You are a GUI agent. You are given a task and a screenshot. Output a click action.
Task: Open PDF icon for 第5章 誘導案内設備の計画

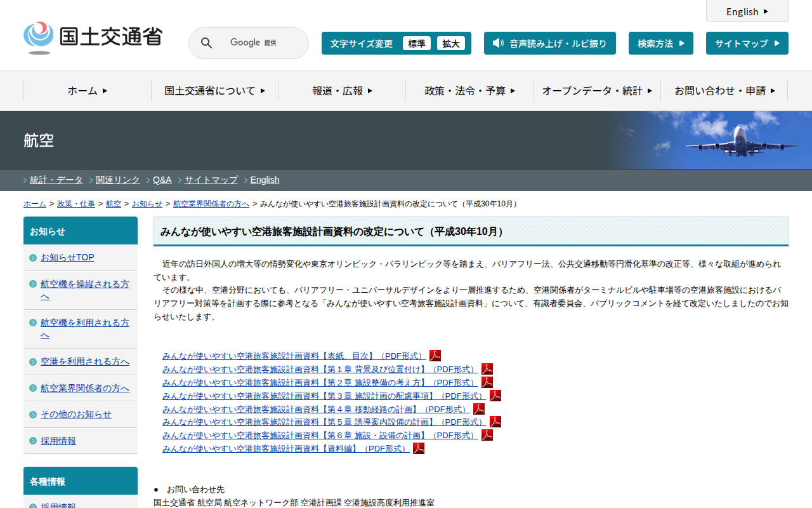[x=495, y=422]
